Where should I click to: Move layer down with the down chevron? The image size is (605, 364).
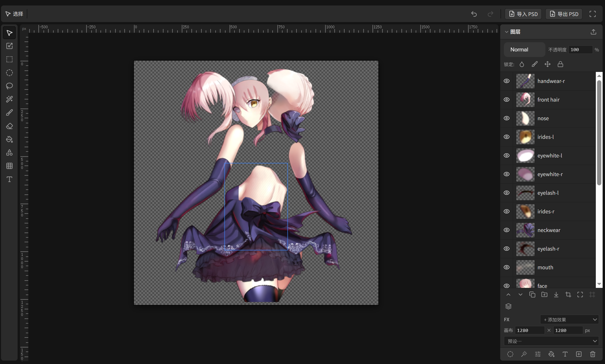click(x=520, y=295)
